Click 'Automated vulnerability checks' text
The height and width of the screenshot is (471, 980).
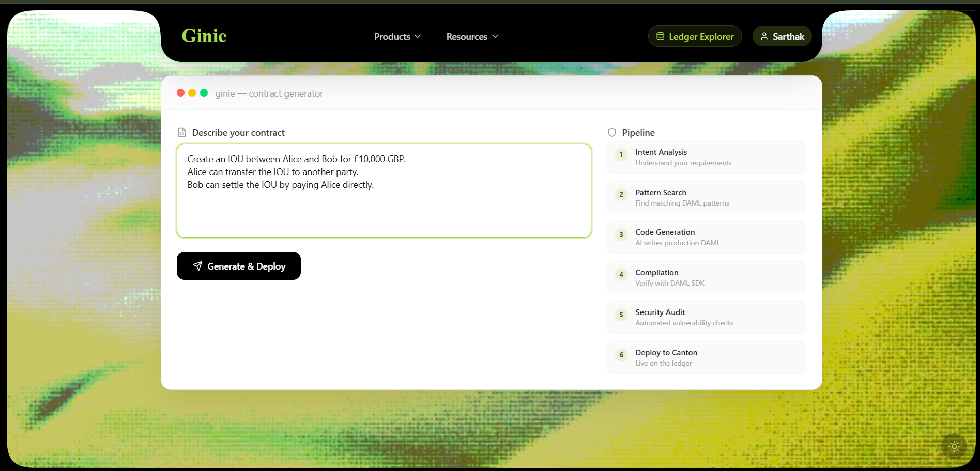coord(684,323)
